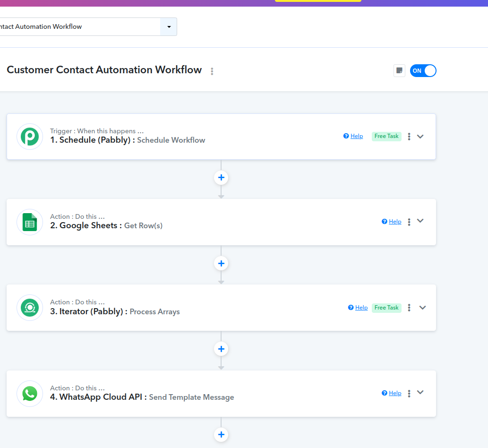
Task: Open the workflow notes icon
Action: click(399, 71)
